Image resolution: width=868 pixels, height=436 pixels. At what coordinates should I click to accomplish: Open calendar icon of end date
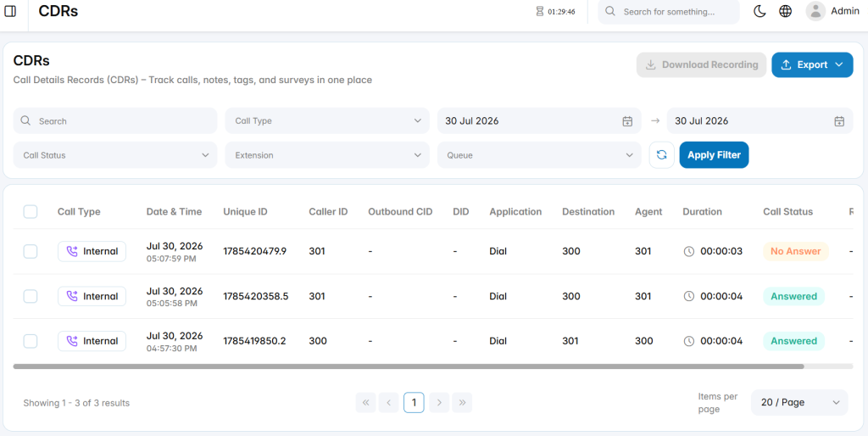pyautogui.click(x=839, y=121)
